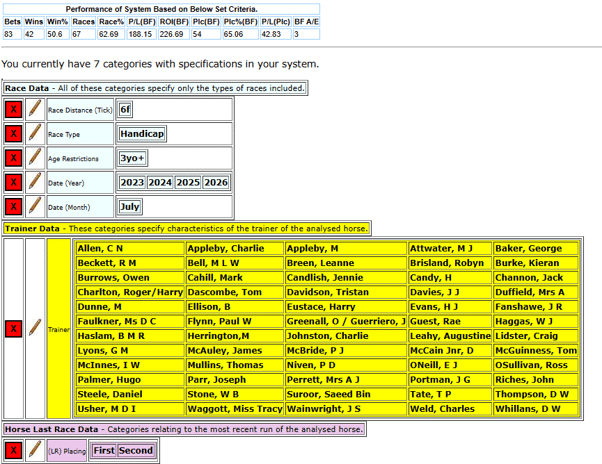Click the Handicap race type value
Screen dimensions: 602x464
142,134
